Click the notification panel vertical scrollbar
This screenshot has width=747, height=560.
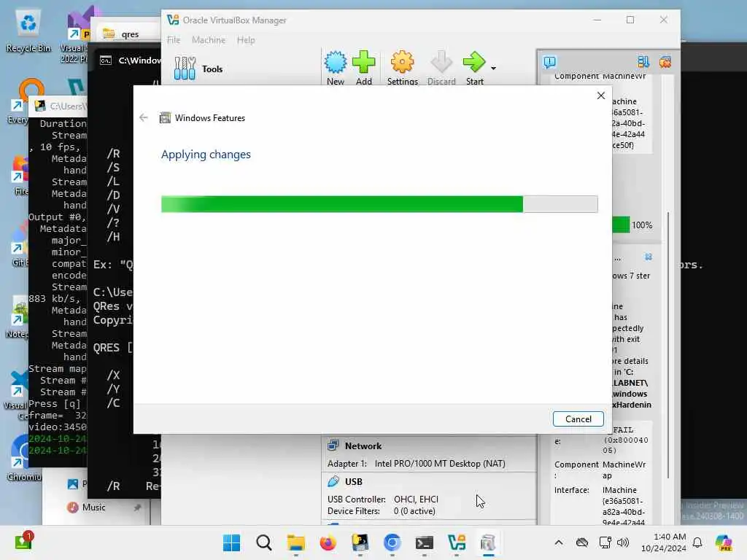(x=668, y=345)
